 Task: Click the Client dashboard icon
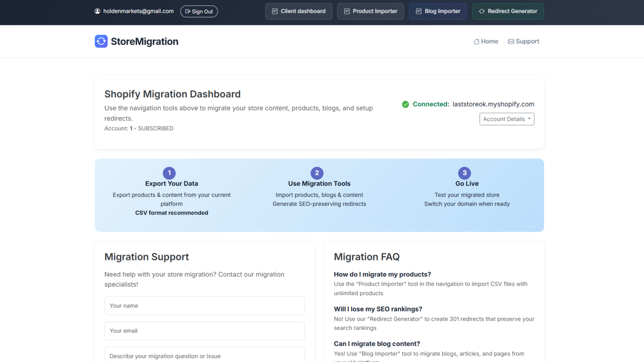pyautogui.click(x=275, y=11)
